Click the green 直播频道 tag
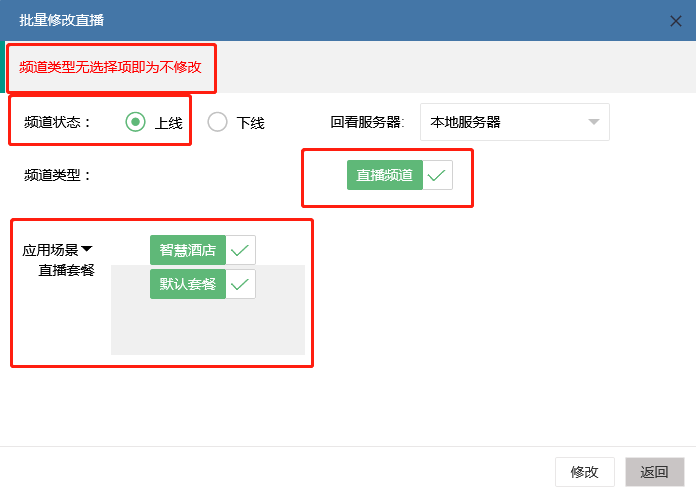 pyautogui.click(x=385, y=175)
